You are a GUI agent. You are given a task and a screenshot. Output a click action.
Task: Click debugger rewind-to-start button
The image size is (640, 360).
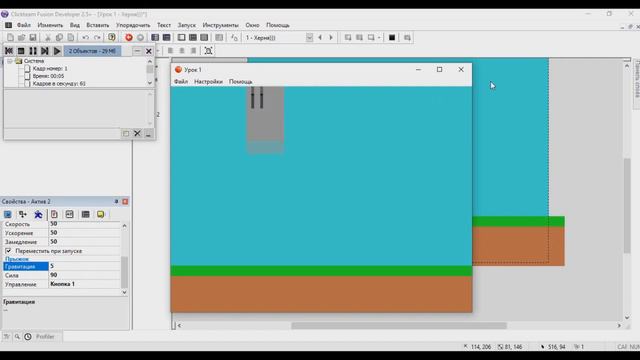[9, 51]
